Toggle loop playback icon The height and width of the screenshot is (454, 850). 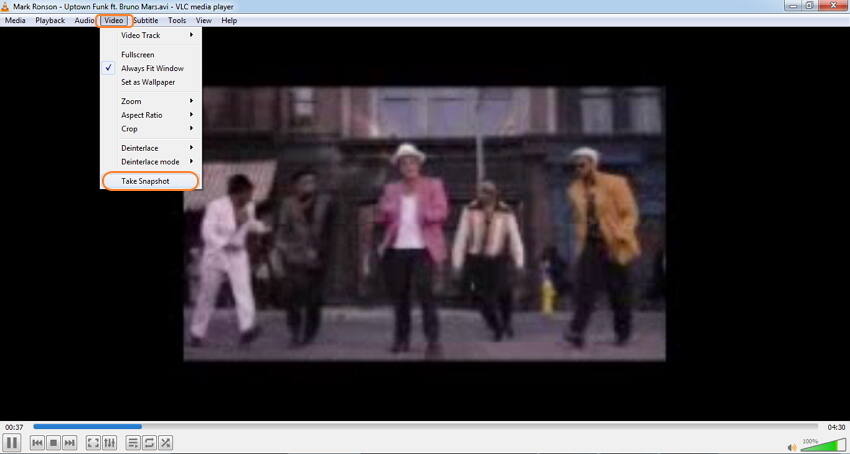click(149, 443)
